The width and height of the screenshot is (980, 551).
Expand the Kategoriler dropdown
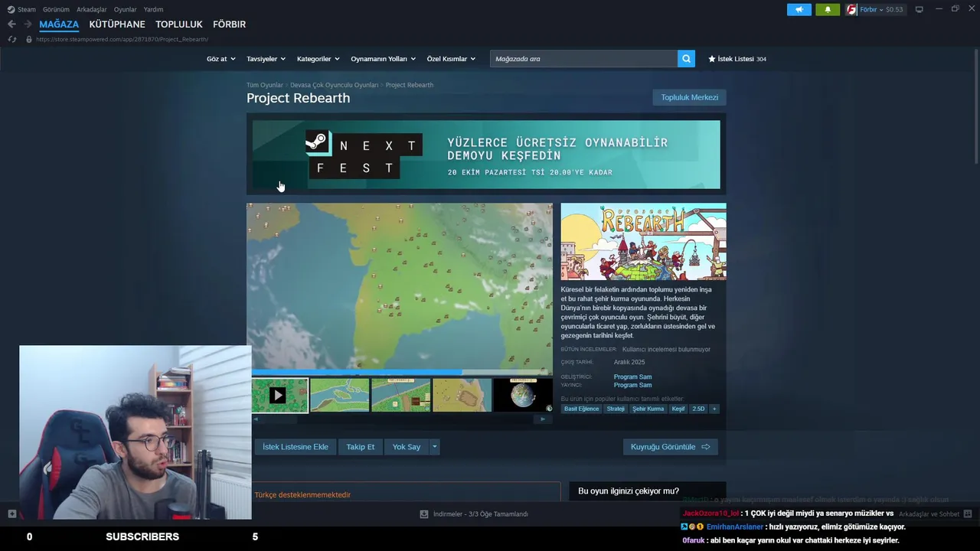[x=318, y=59]
